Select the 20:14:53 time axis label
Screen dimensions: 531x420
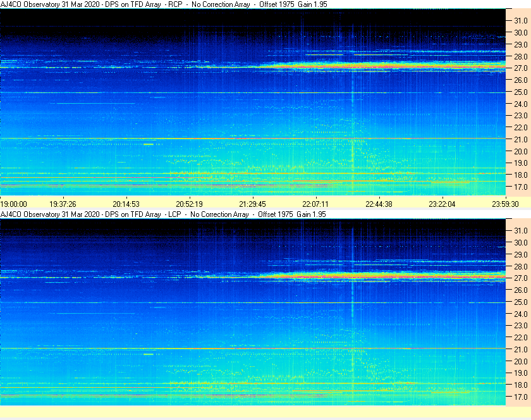coord(126,204)
